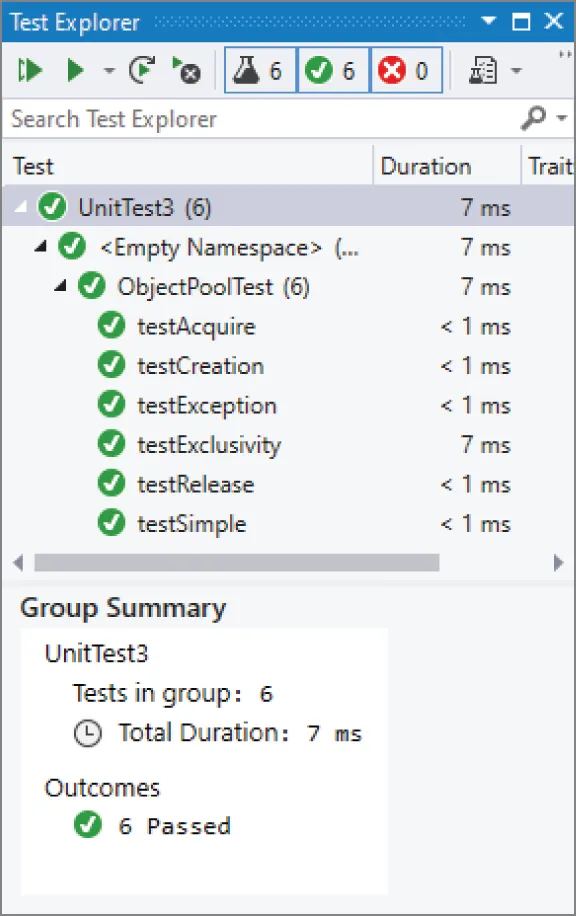This screenshot has height=916, width=576.
Task: Select the test settings icon on toolbar
Action: point(483,70)
